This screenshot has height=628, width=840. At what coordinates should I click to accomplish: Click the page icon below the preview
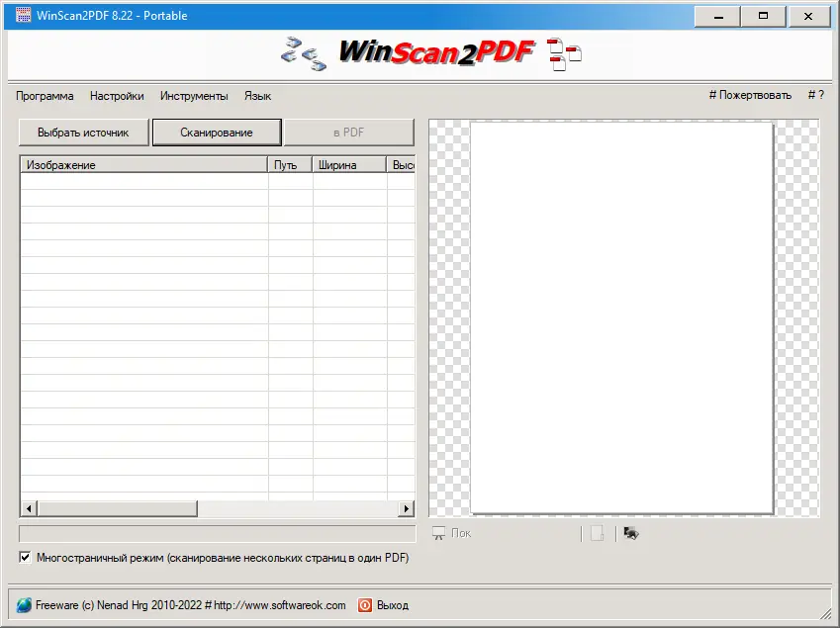[598, 533]
